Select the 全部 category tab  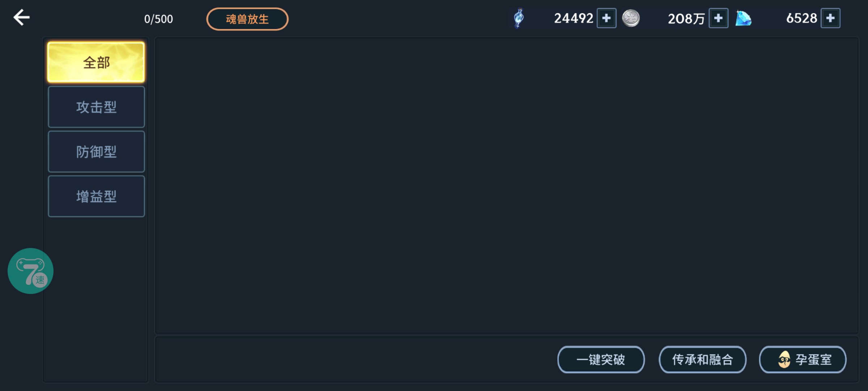click(96, 62)
